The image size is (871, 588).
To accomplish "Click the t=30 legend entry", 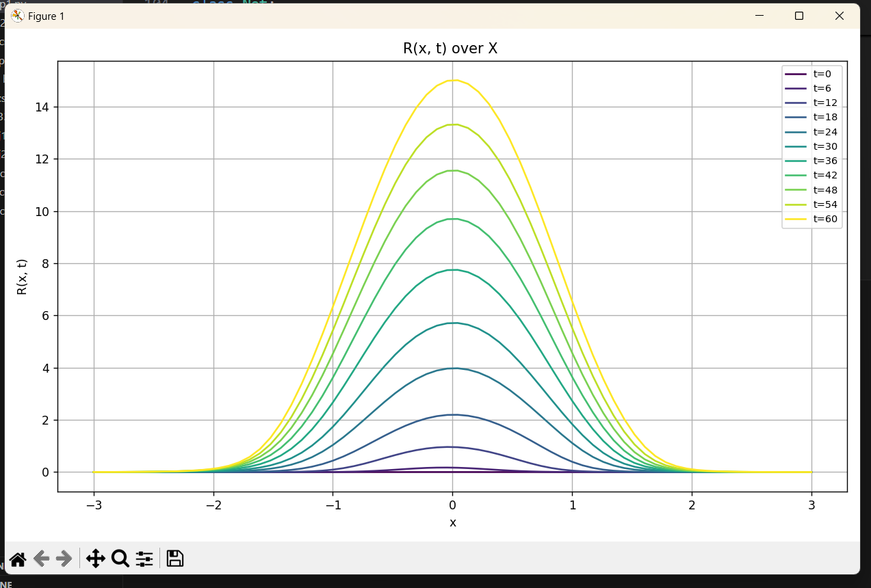I will [x=811, y=146].
